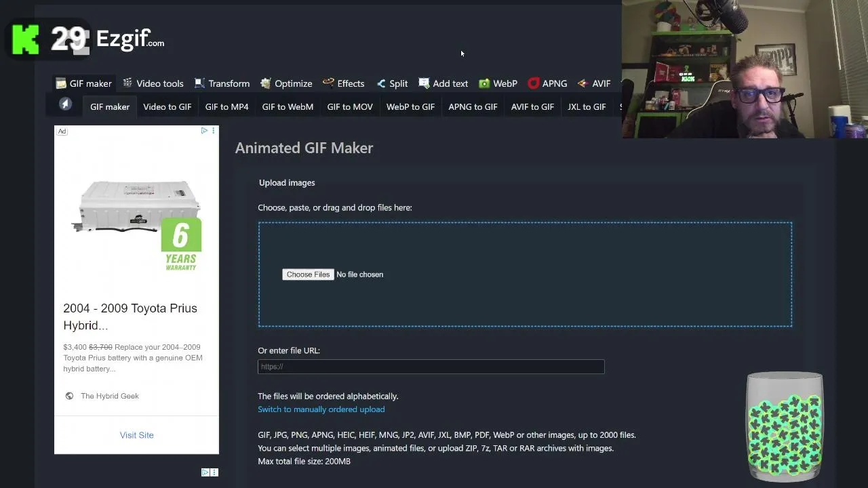Click the Choose Files button
The height and width of the screenshot is (488, 868).
[308, 274]
